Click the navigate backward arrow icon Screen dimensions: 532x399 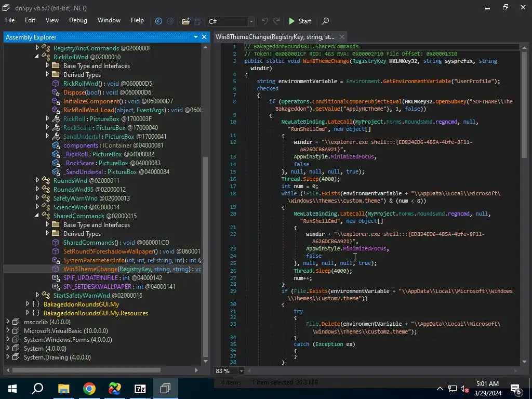[x=158, y=21]
